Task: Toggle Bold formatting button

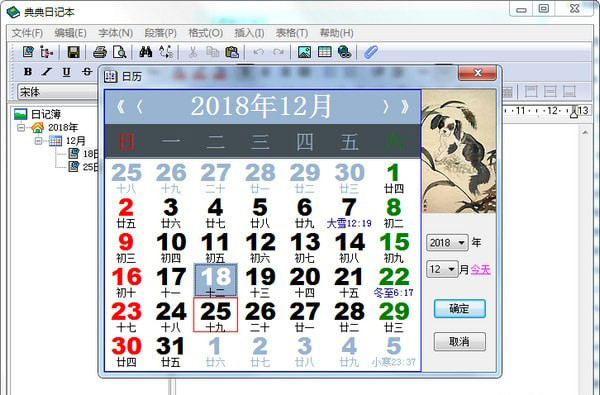Action: tap(28, 72)
